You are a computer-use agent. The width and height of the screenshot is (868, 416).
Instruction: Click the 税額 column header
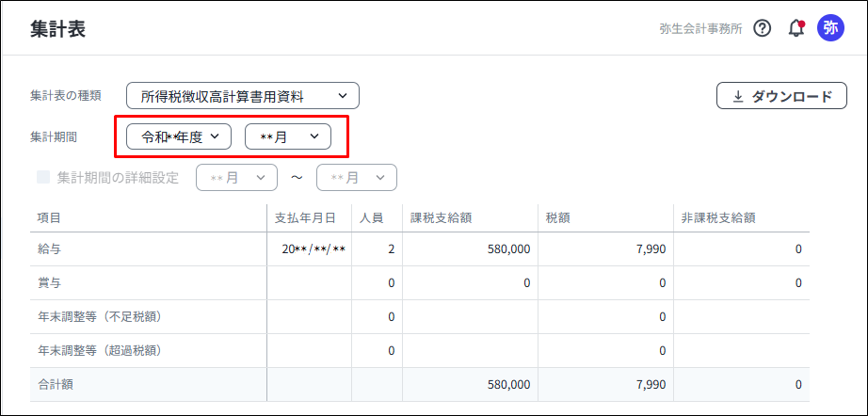(x=558, y=217)
